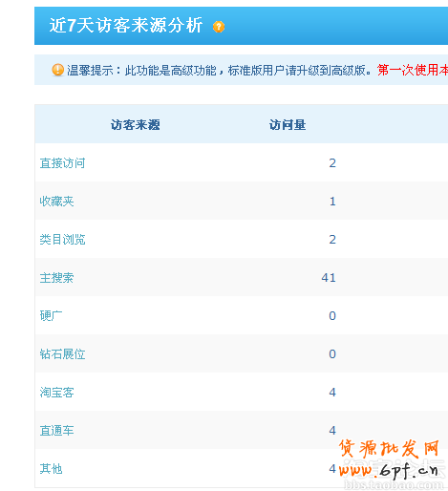Click the orange exclamation tip icon
This screenshot has height=491, width=448.
tap(57, 70)
